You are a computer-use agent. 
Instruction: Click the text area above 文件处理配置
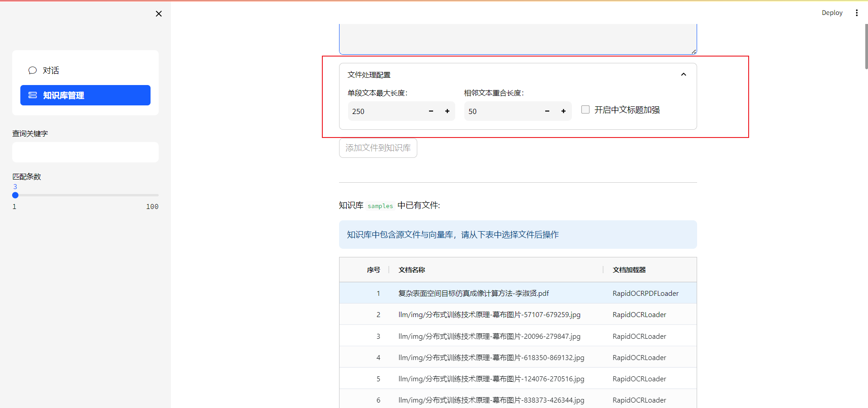(518, 39)
